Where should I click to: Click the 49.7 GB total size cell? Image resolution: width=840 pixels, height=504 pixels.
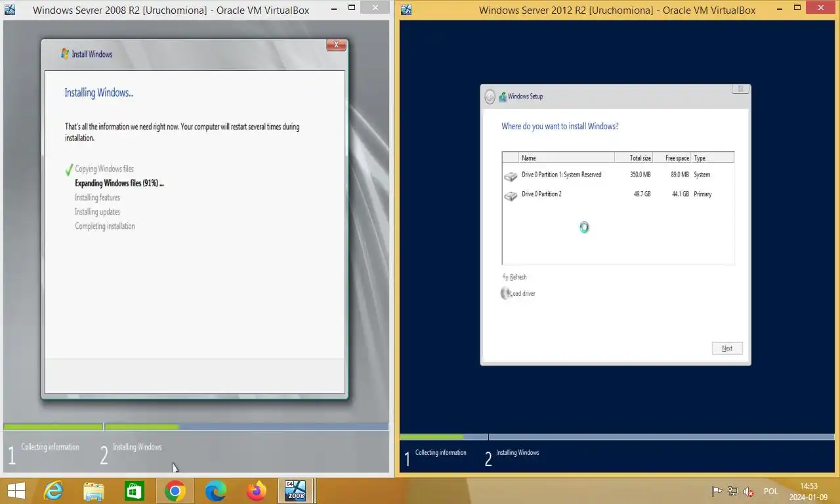click(642, 194)
